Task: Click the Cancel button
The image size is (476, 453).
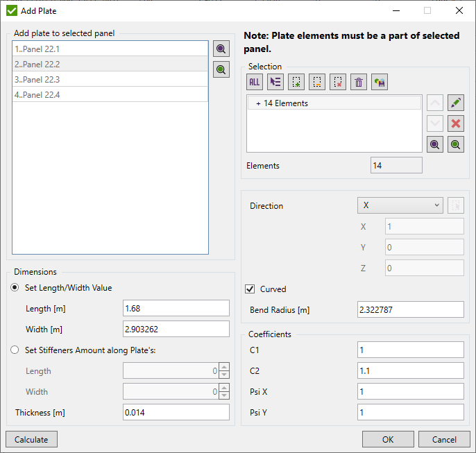Action: point(444,439)
